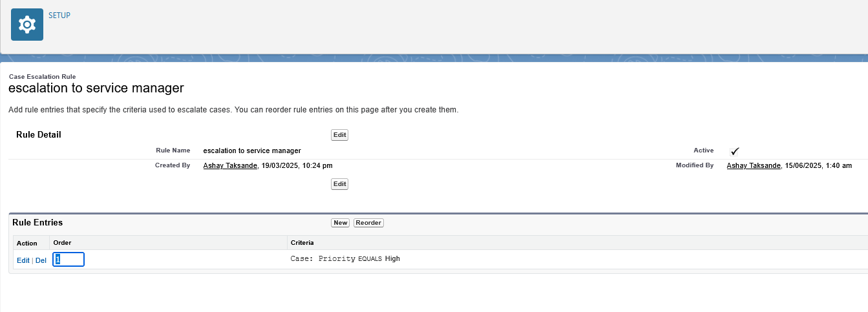The width and height of the screenshot is (868, 312).
Task: Delete the Priority EQUALS High entry
Action: pyautogui.click(x=41, y=260)
